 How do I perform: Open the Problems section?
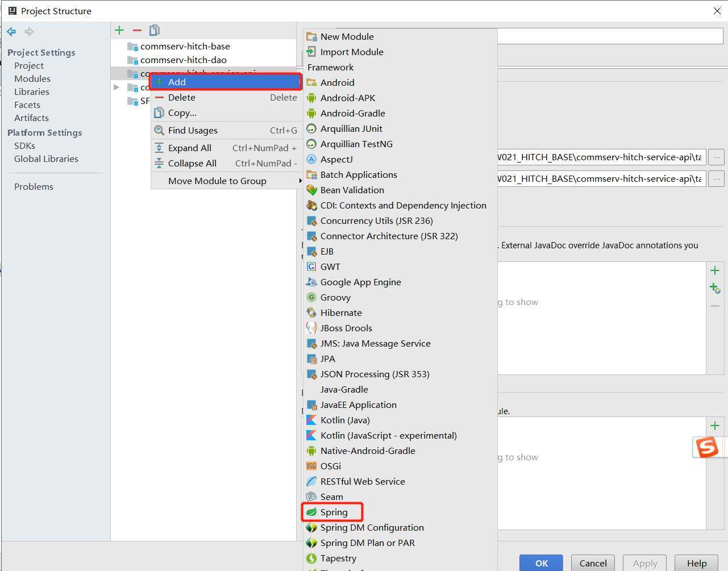(34, 186)
